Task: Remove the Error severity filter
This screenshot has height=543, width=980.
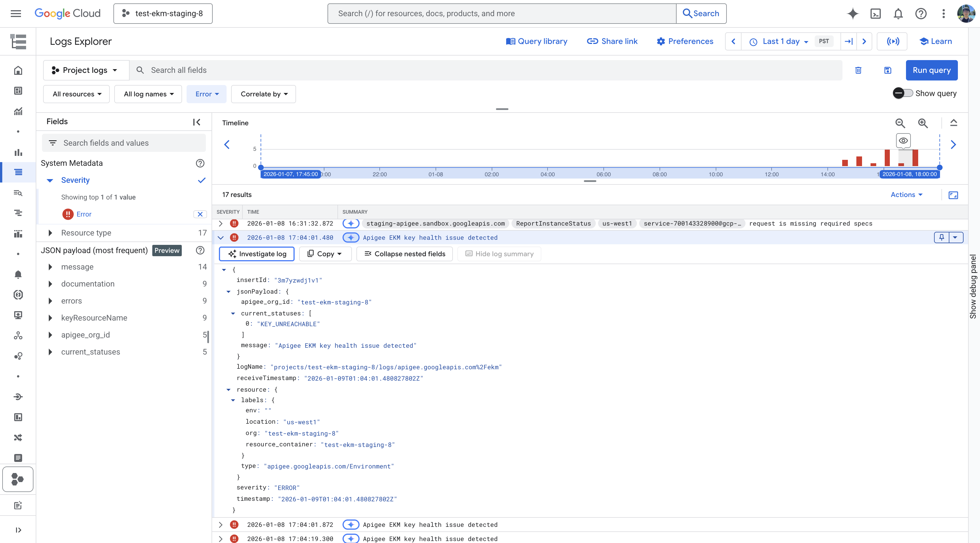Action: pyautogui.click(x=200, y=215)
